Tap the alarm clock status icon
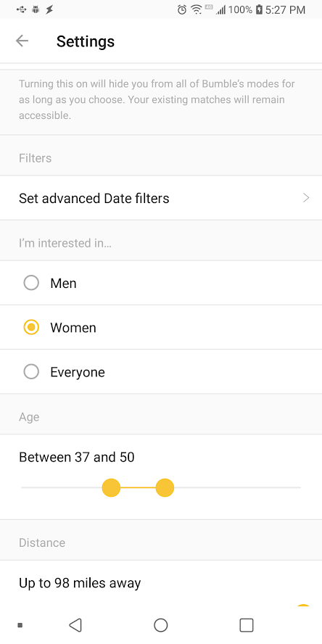This screenshot has height=644, width=322. click(182, 9)
